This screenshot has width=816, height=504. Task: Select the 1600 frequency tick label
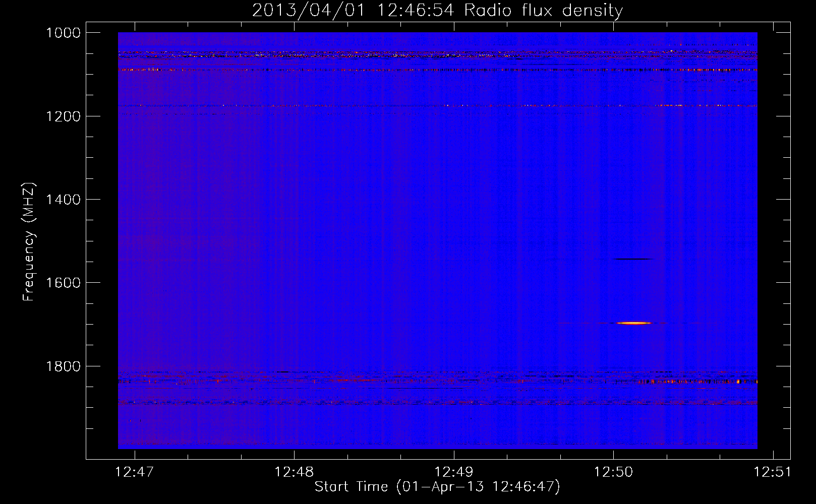63,283
